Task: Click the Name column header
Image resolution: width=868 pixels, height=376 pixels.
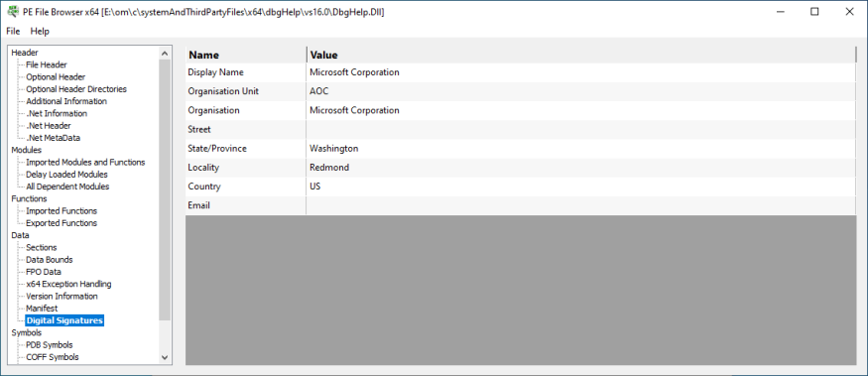Action: [246, 55]
